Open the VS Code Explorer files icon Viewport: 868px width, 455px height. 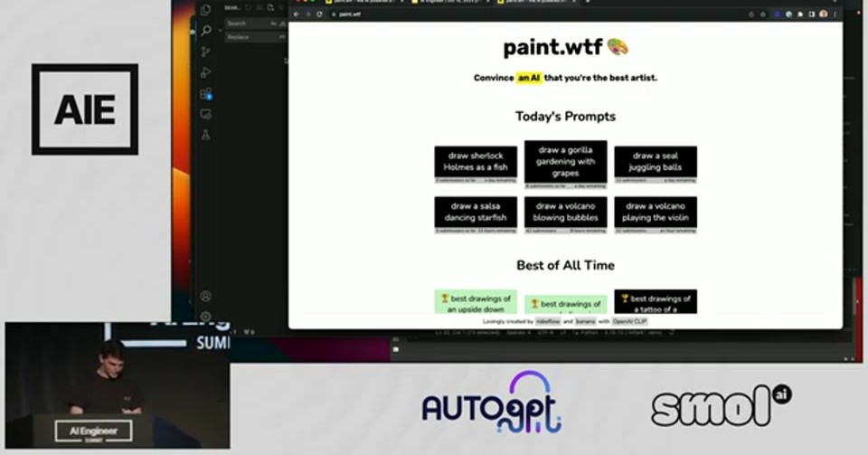(x=206, y=10)
